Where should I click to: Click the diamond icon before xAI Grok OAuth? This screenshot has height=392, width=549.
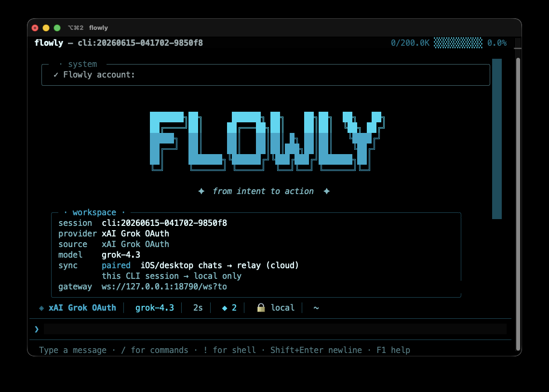point(41,308)
